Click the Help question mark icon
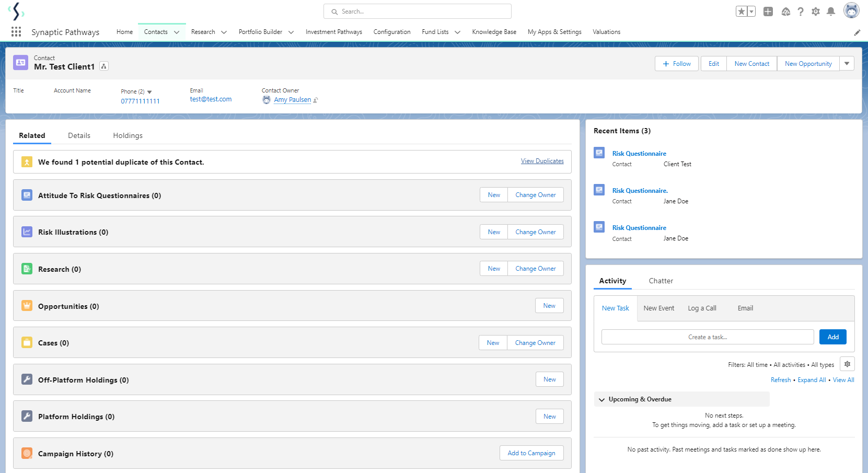 801,11
